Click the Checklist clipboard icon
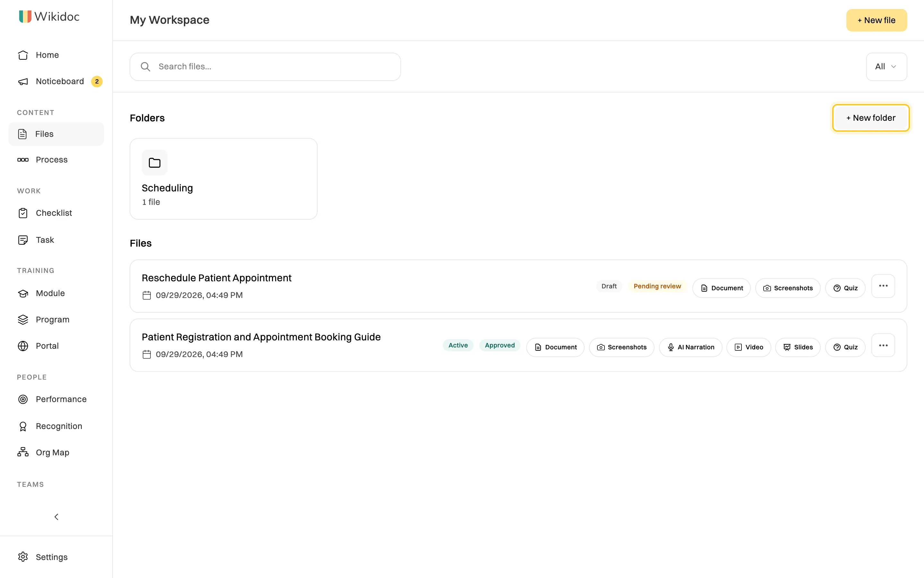 click(x=23, y=213)
